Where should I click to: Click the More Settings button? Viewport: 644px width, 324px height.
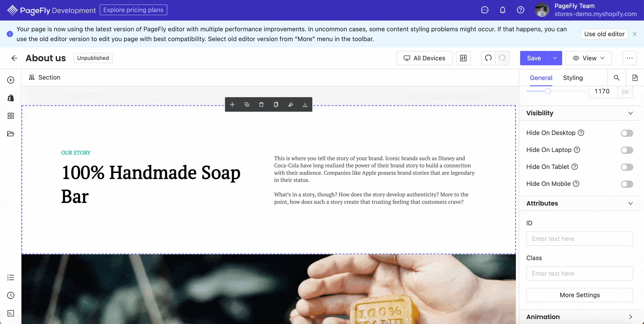coord(580,295)
